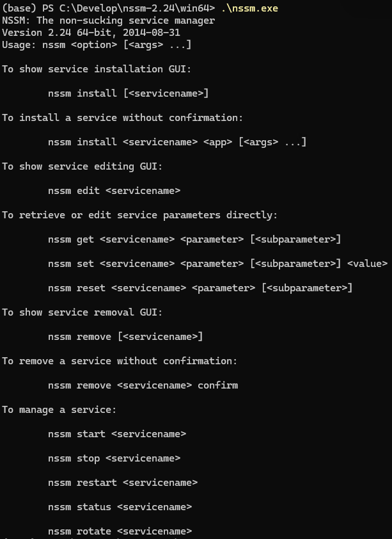Click the "nssm reset <servicename>" command line
This screenshot has height=539, width=392.
click(200, 288)
